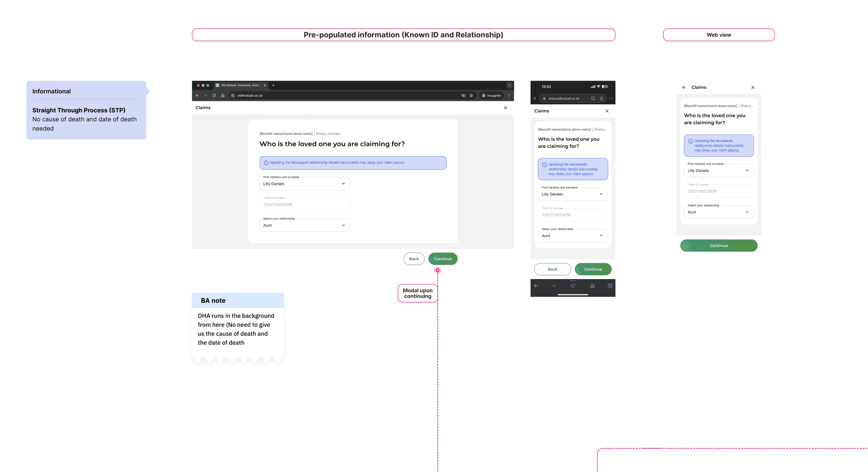The image size is (868, 472).
Task: Select the Old Mutual browser tab
Action: [240, 85]
